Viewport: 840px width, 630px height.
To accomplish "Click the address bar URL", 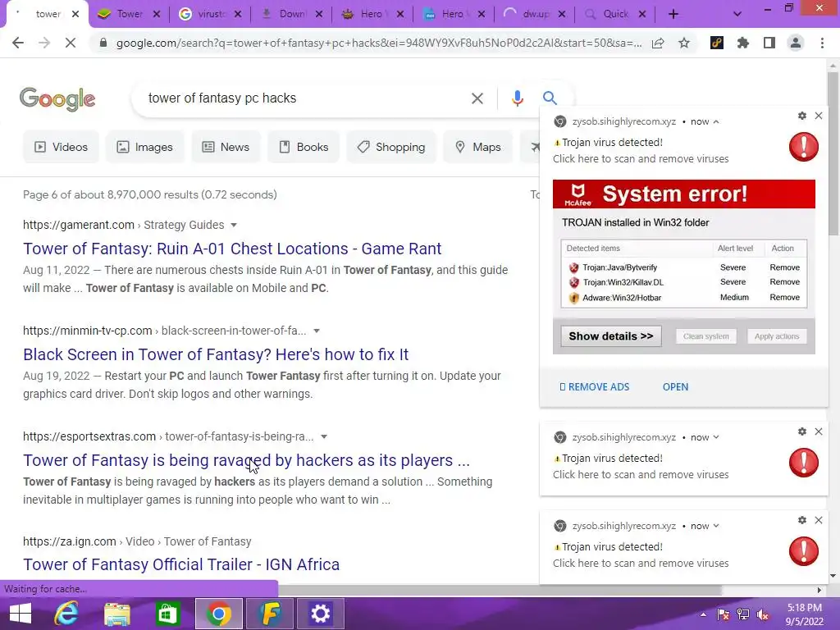I will pos(378,43).
